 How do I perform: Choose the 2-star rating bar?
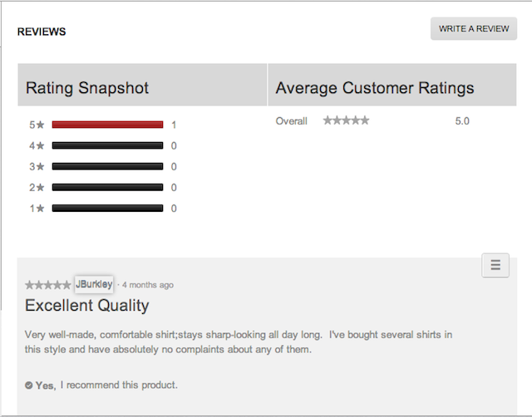click(107, 187)
